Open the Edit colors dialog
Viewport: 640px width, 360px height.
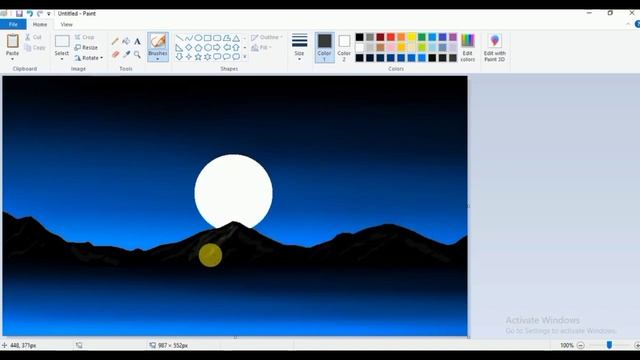[x=468, y=47]
